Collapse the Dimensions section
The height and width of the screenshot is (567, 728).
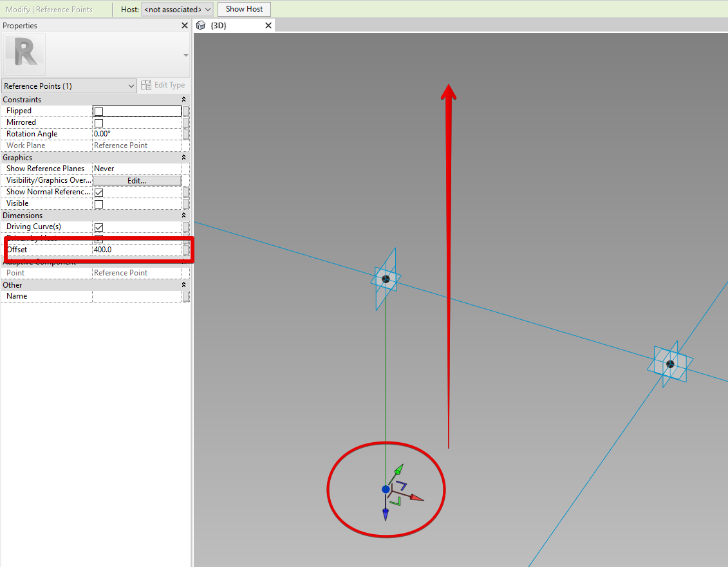(183, 216)
